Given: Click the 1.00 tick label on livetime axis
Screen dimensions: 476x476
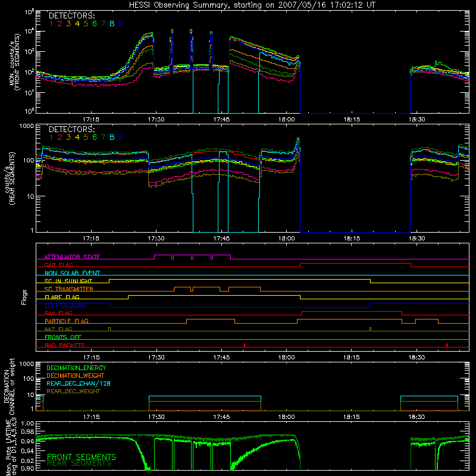Looking at the screenshot, I should [27, 424].
